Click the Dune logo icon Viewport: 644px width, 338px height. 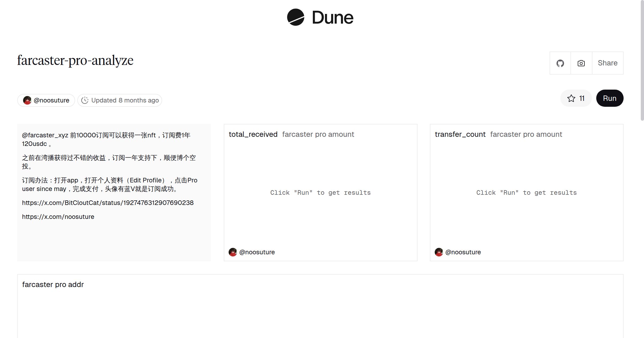coord(295,17)
